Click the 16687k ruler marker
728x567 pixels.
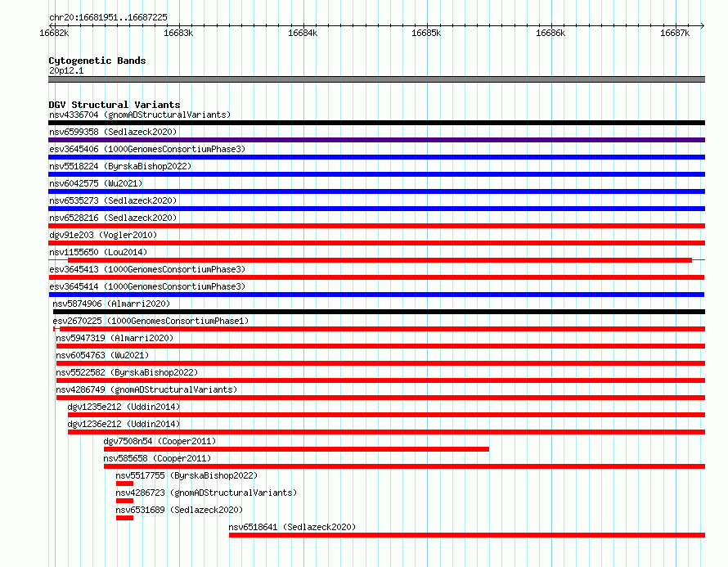click(675, 33)
